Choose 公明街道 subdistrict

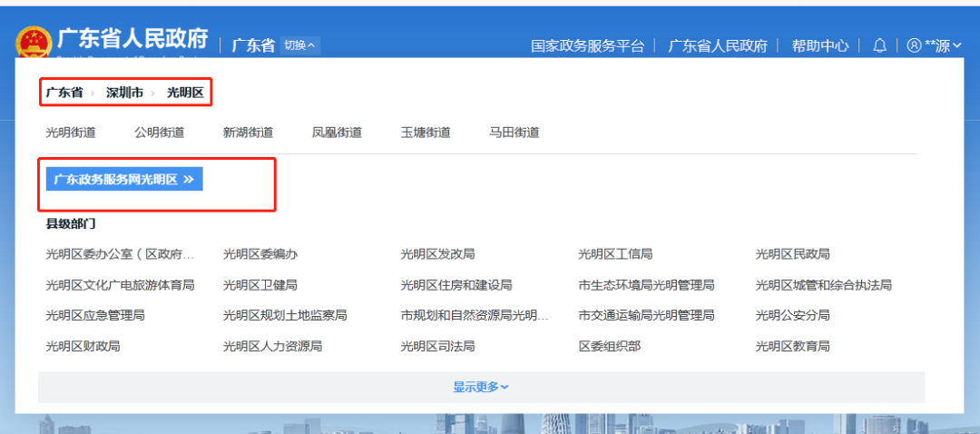click(x=160, y=132)
